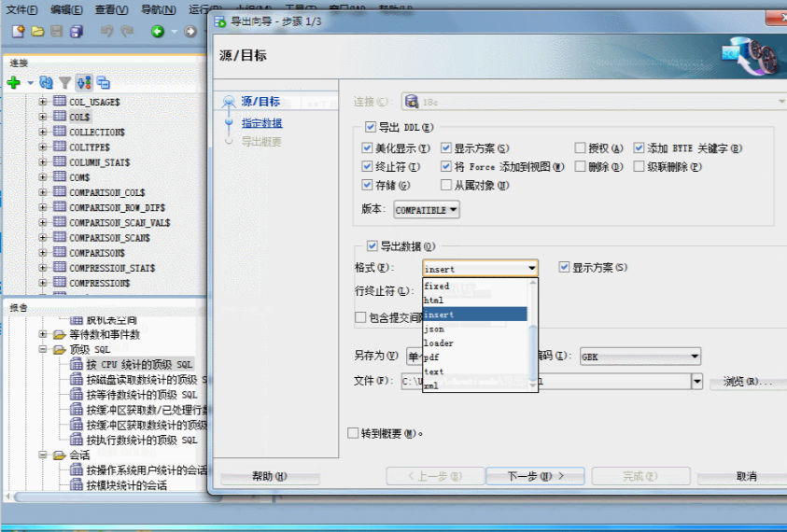Toggle the 添加 BYTE 关键字 checkbox

639,148
